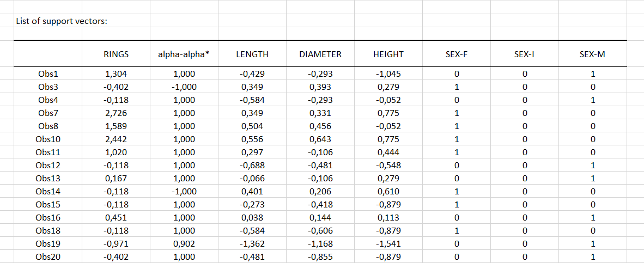This screenshot has width=644, height=263.
Task: Select the SEX-M column header
Action: coord(593,54)
